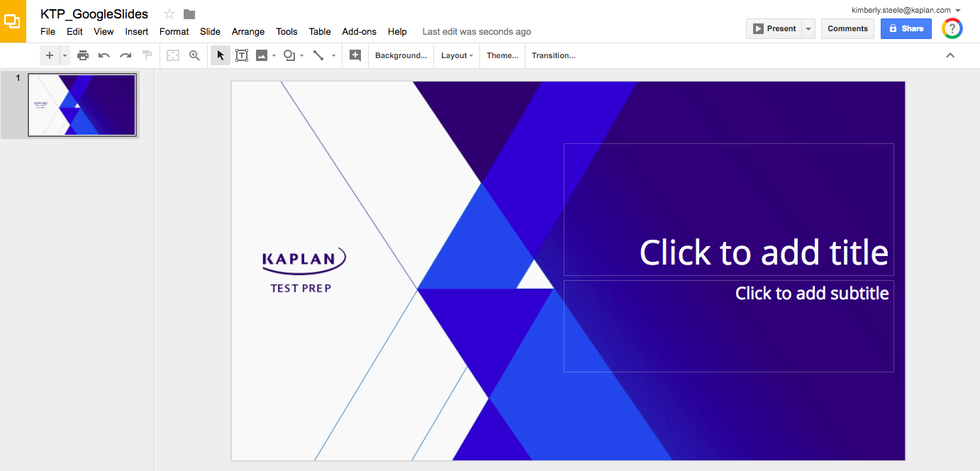The image size is (980, 471).
Task: Open the Comments button
Action: pyautogui.click(x=847, y=29)
